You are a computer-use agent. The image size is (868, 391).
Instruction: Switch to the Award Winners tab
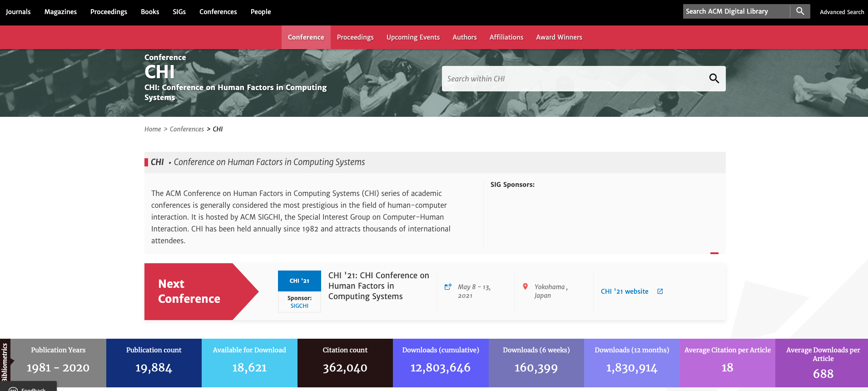tap(559, 37)
